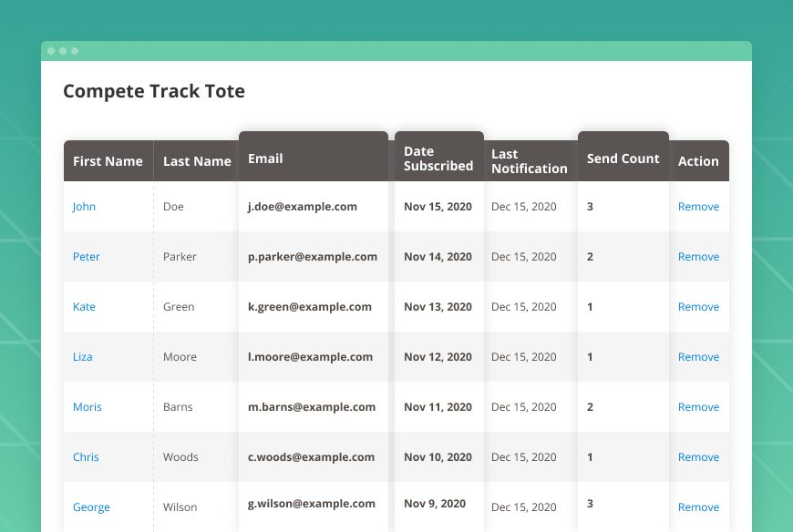Open Liza's first name link

(x=83, y=357)
